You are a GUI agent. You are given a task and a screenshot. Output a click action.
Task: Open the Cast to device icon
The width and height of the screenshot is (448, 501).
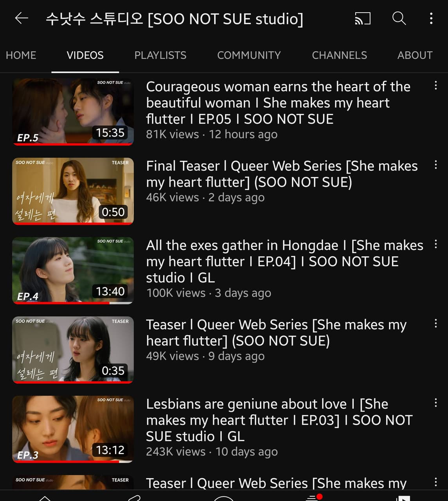click(363, 18)
